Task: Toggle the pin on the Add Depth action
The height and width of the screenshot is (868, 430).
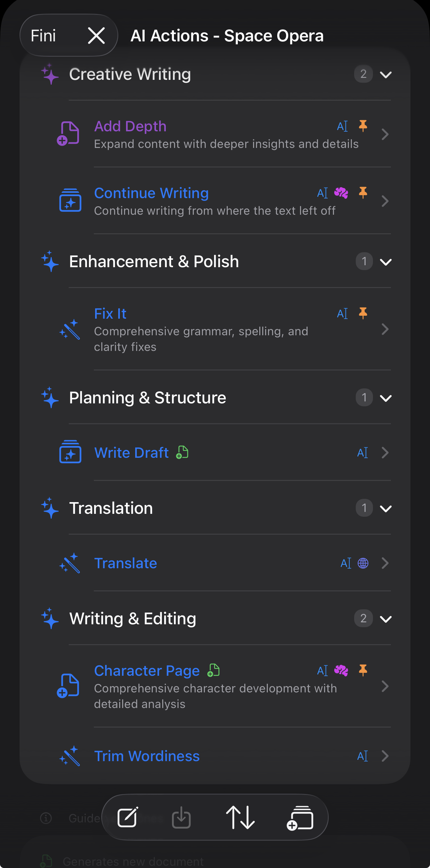Action: [363, 126]
